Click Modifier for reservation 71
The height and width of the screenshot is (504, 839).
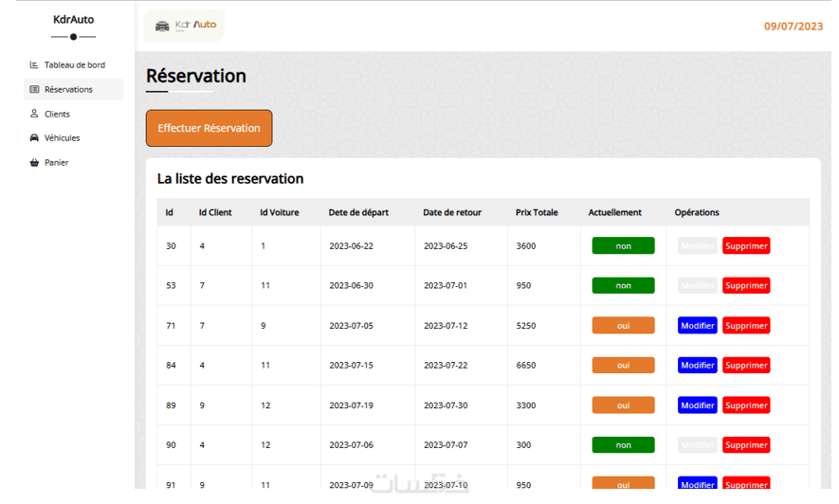click(x=698, y=326)
